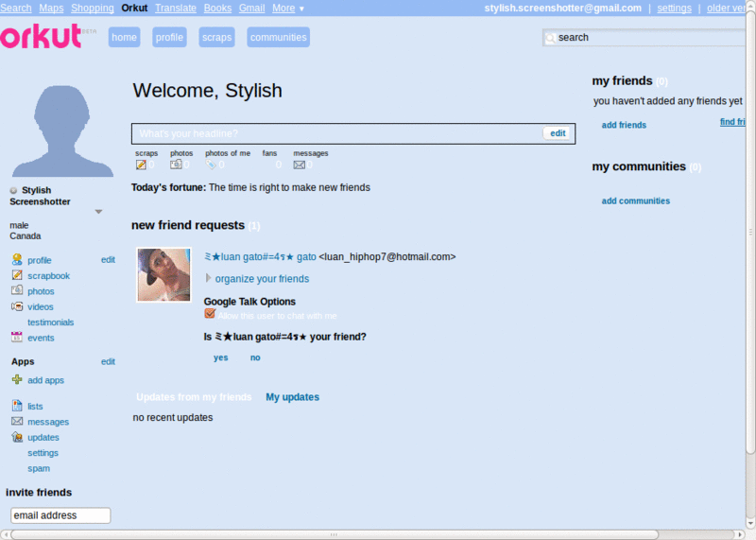Click the vertical scrollbar on right
The width and height of the screenshot is (756, 540).
coord(750,232)
